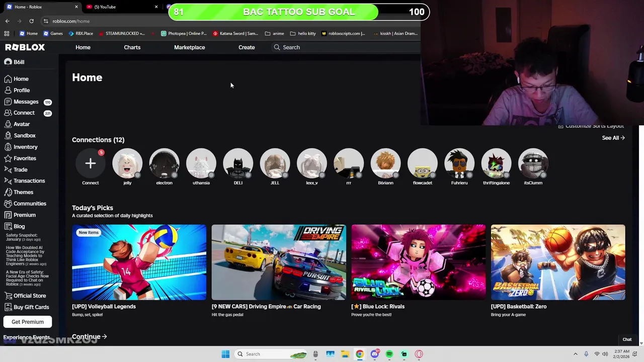Image resolution: width=644 pixels, height=362 pixels.
Task: Open the Profile sidebar item
Action: point(17,90)
